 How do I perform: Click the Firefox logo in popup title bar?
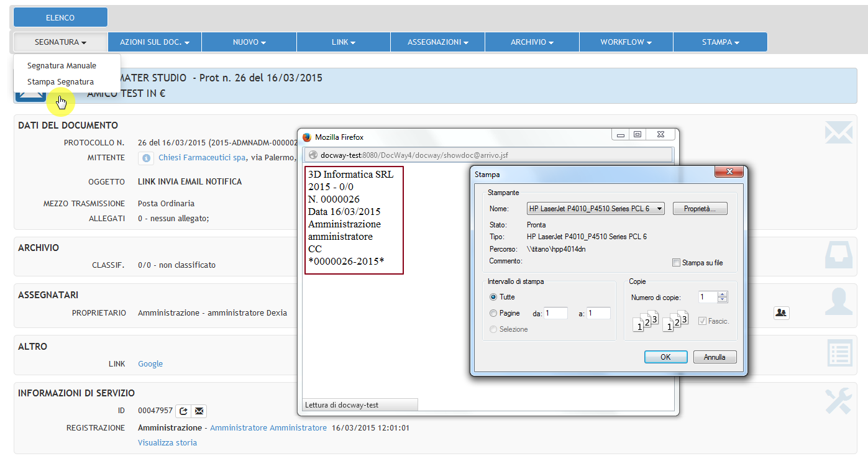tap(307, 137)
